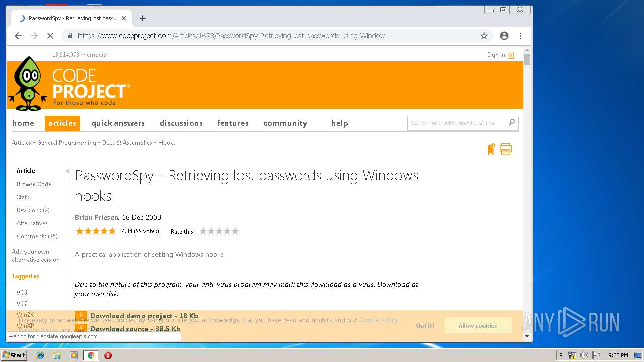This screenshot has width=644, height=362.
Task: Click the site lock security icon
Action: 70,36
